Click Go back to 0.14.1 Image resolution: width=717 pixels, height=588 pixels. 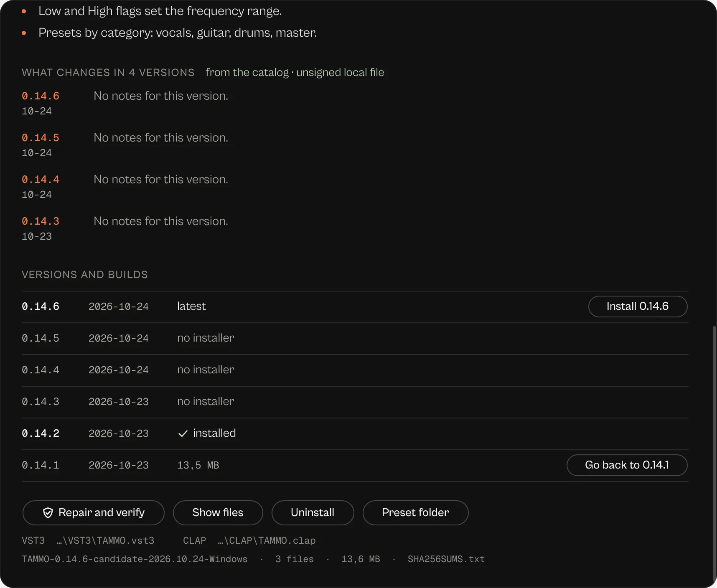(627, 465)
